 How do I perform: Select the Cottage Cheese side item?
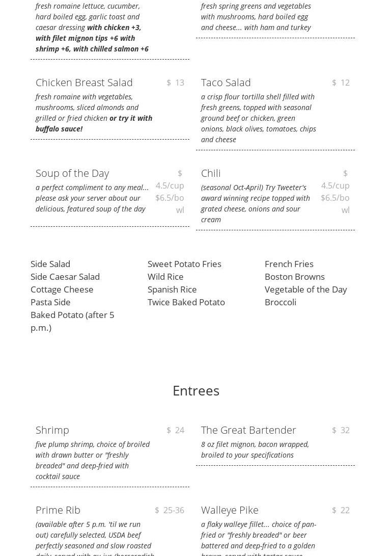point(62,289)
